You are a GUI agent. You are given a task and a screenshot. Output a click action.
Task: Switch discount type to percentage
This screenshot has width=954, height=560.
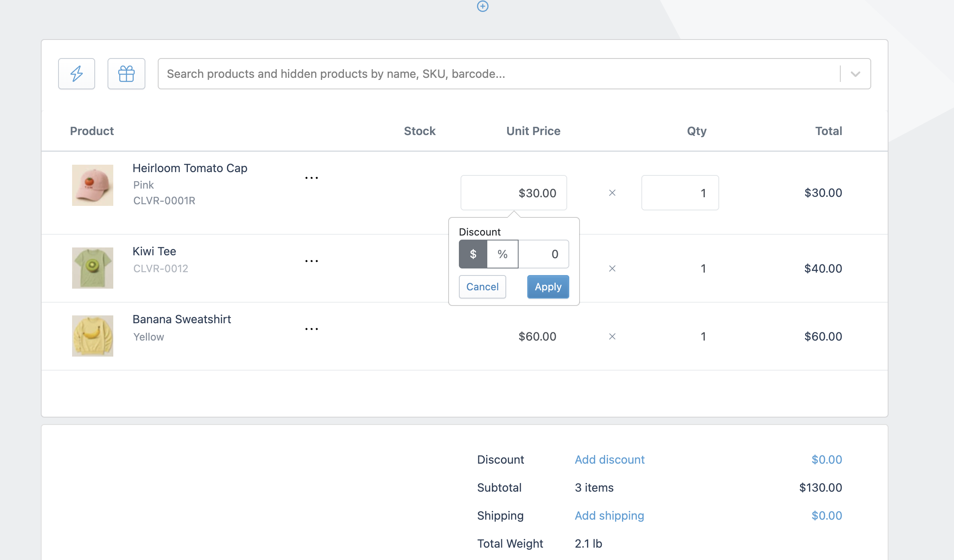pyautogui.click(x=502, y=254)
